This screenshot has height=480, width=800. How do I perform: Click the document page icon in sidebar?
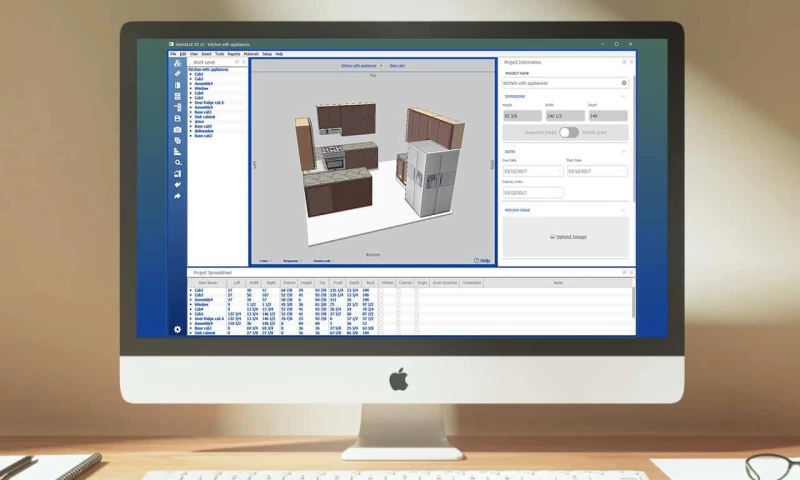pos(177,85)
